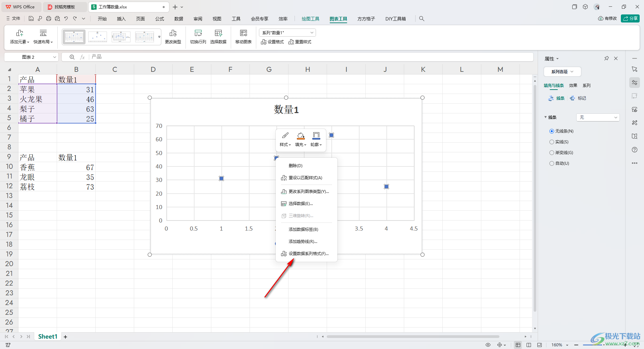
Task: Click the search magnifier in ribbon tabs
Action: (422, 19)
